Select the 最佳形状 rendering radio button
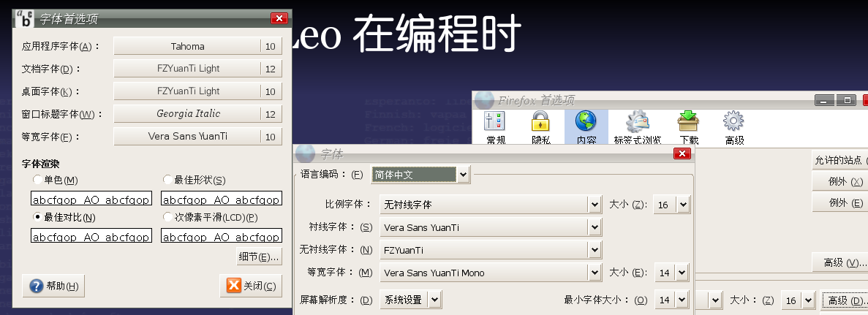Screen dimensions: 868x315 click(x=168, y=180)
